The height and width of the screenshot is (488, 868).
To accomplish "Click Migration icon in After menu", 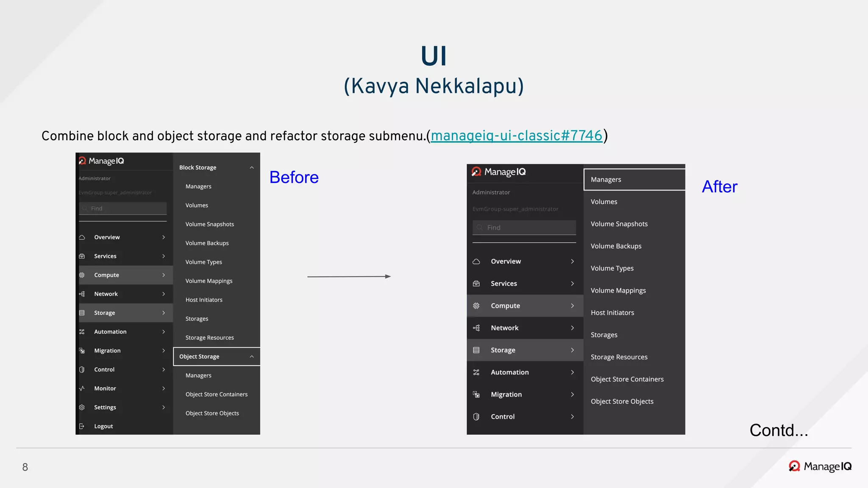I will [x=476, y=394].
